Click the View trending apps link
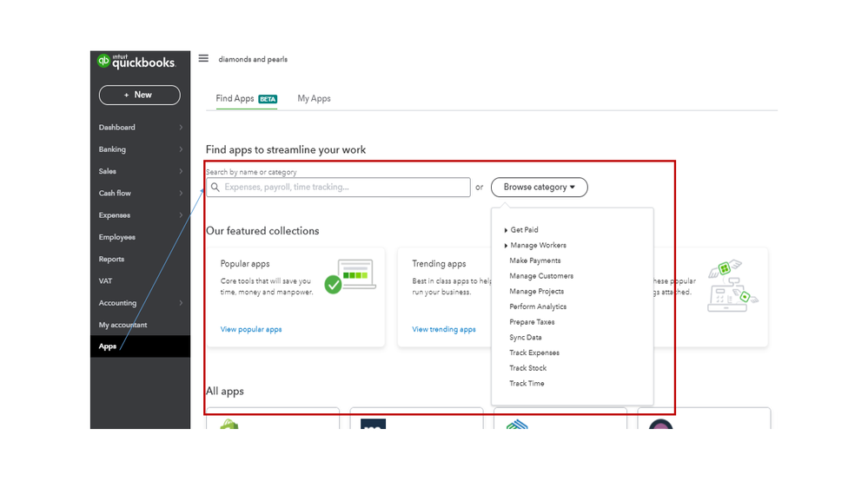This screenshot has width=868, height=488. [x=443, y=329]
